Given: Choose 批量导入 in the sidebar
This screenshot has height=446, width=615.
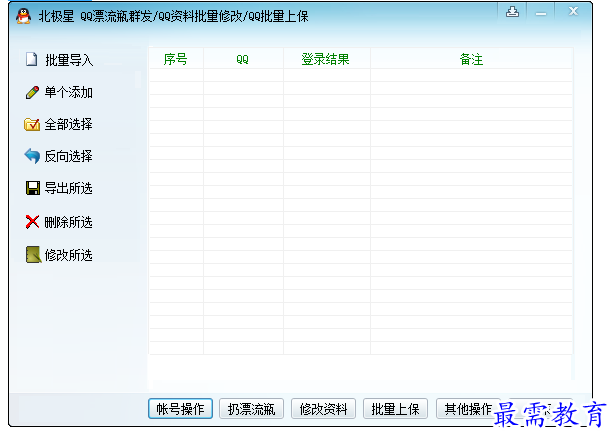Looking at the screenshot, I should point(59,60).
